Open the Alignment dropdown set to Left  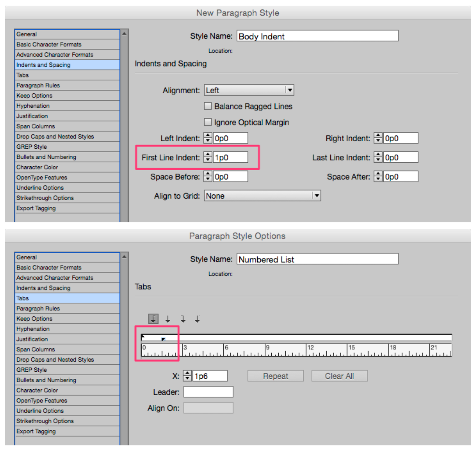pos(249,90)
